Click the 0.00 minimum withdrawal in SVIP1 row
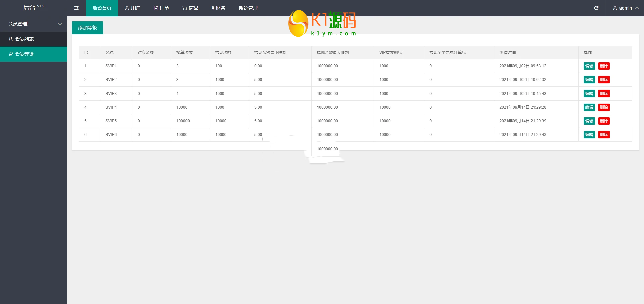The image size is (644, 304). click(258, 66)
